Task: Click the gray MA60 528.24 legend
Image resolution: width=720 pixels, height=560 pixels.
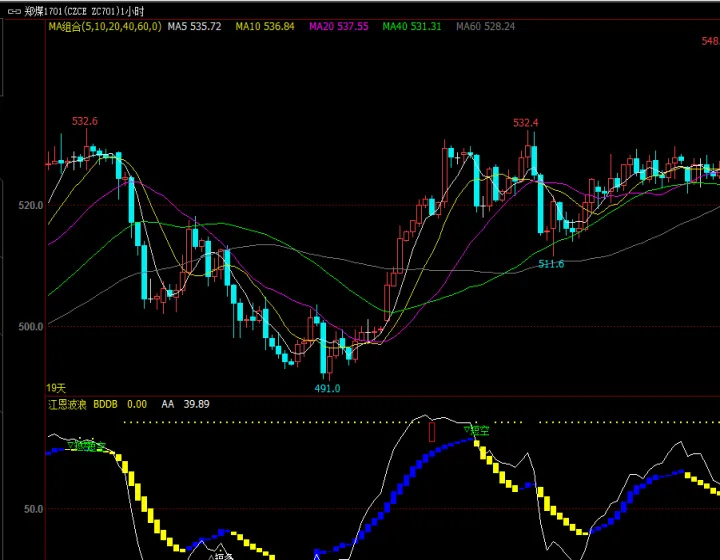Action: tap(485, 26)
